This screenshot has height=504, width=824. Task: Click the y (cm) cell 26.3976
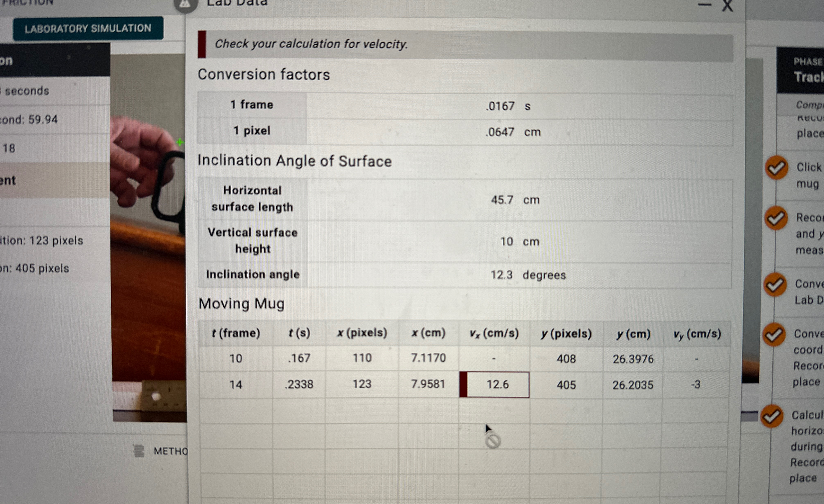633,359
